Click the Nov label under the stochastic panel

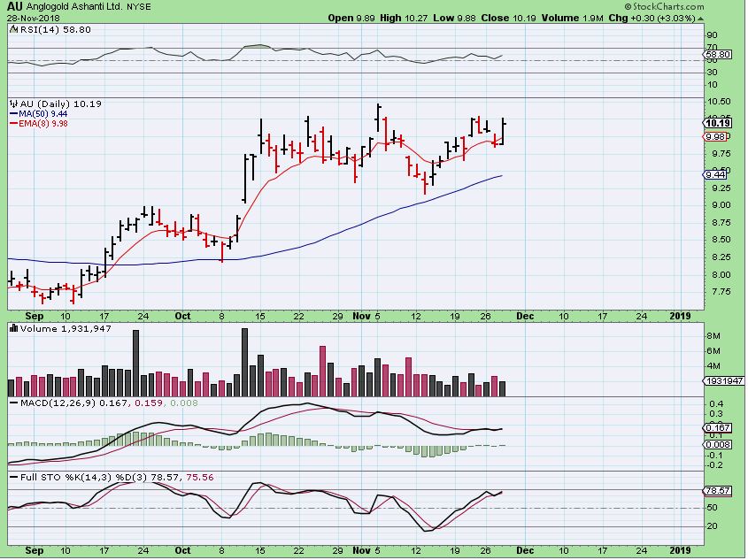(361, 550)
